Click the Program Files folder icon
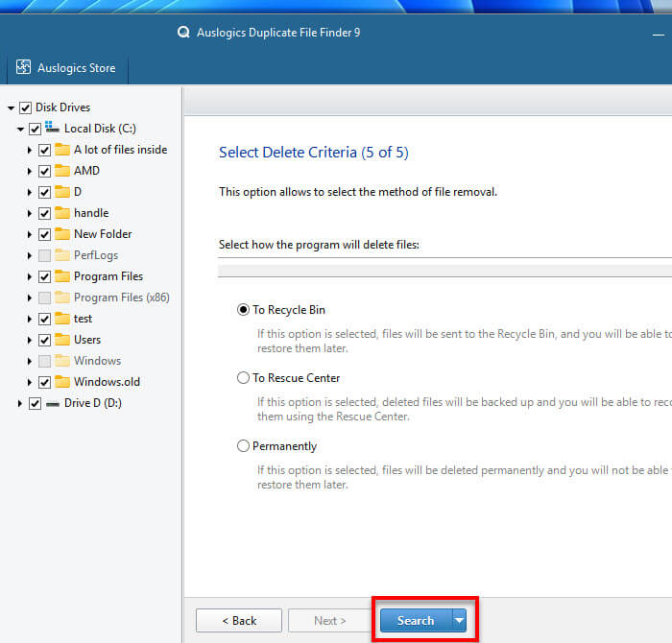 pyautogui.click(x=62, y=276)
